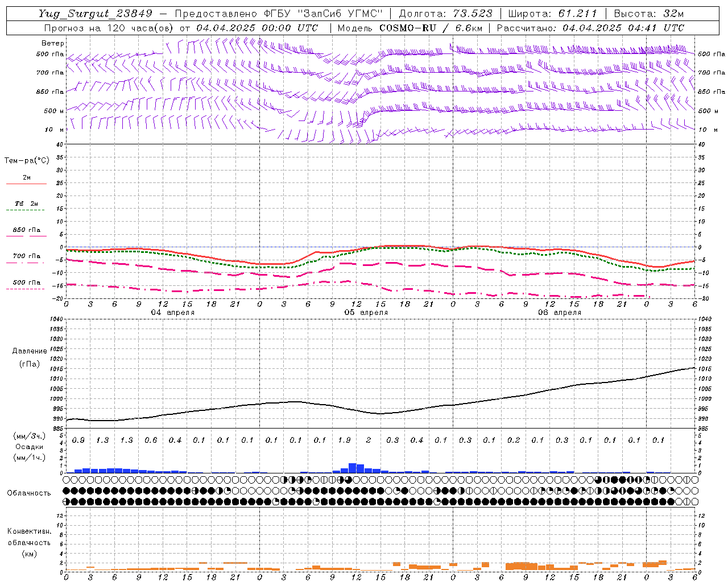This screenshot has width=728, height=582.
Task: Click the Тем-ра(°C) temperature panel label
Action: click(27, 160)
